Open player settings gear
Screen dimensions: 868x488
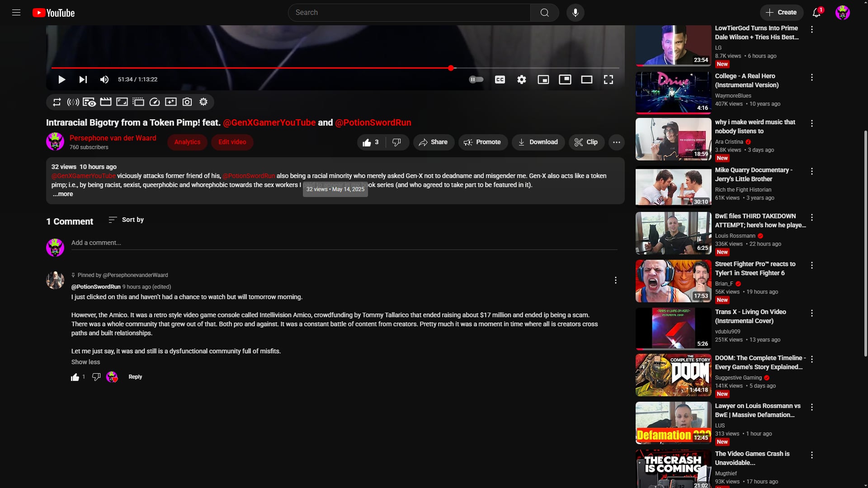[x=522, y=80]
